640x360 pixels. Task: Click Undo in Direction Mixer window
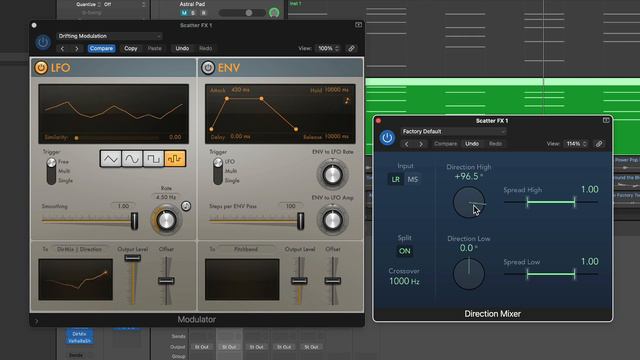[472, 144]
